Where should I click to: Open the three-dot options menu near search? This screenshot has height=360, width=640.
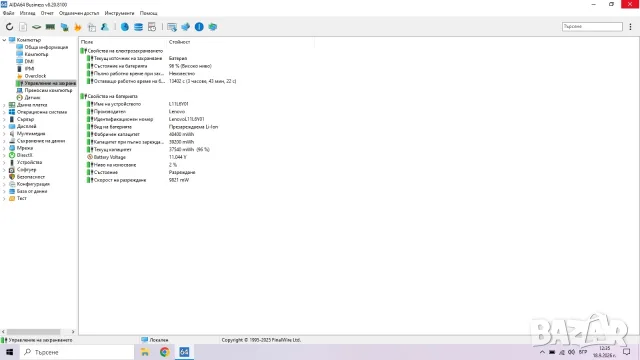[630, 27]
